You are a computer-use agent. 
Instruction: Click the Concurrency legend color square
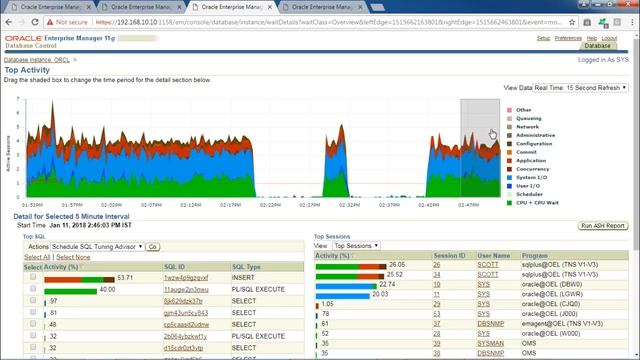pyautogui.click(x=509, y=169)
